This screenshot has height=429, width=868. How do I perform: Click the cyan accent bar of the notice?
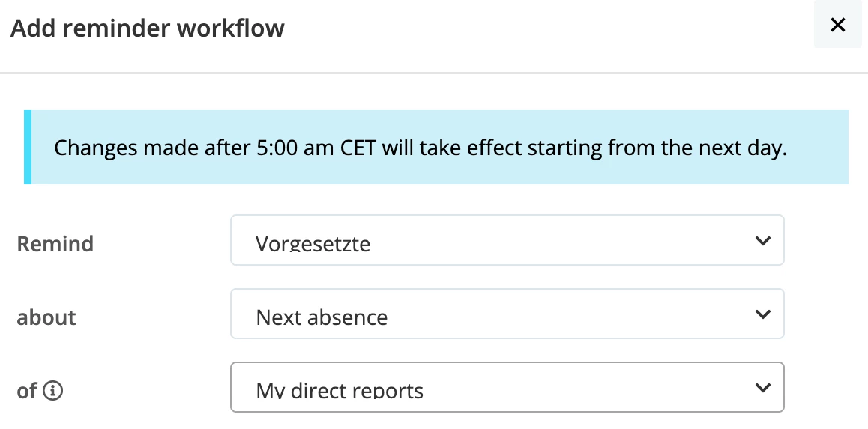(x=28, y=147)
